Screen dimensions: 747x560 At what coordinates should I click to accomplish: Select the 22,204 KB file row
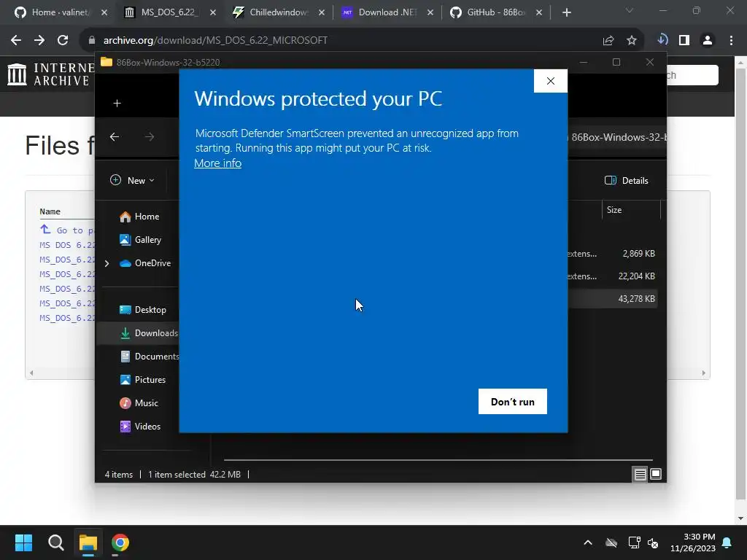pos(613,276)
